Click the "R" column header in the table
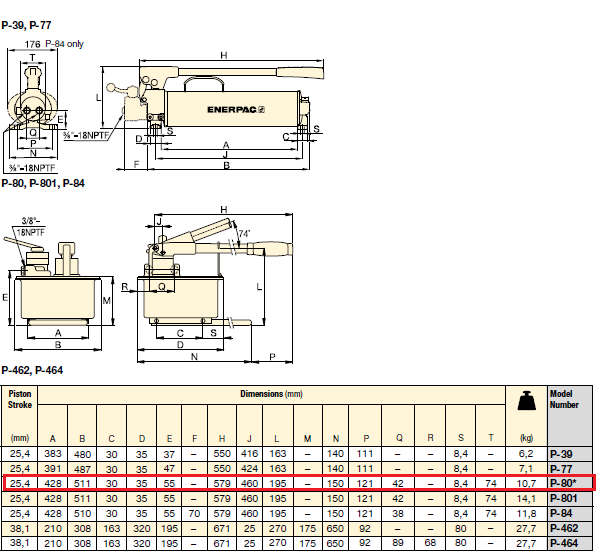603x552 pixels. tap(430, 438)
